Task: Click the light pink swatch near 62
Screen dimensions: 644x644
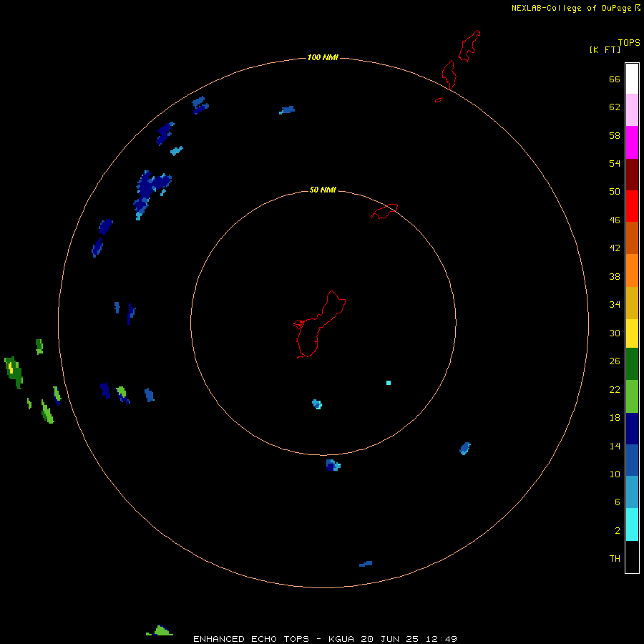Action: click(x=632, y=110)
